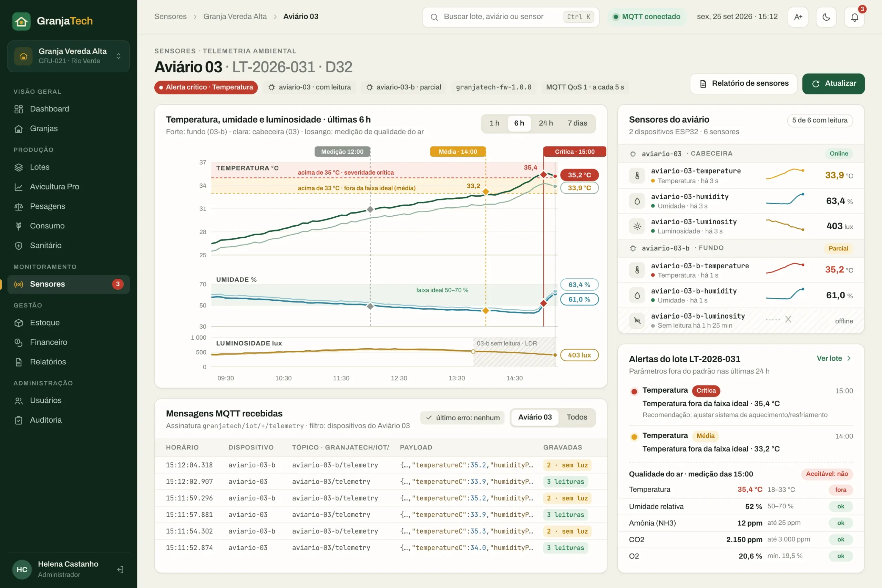Open Consumo in the sidebar
882x588 pixels.
click(x=69, y=226)
